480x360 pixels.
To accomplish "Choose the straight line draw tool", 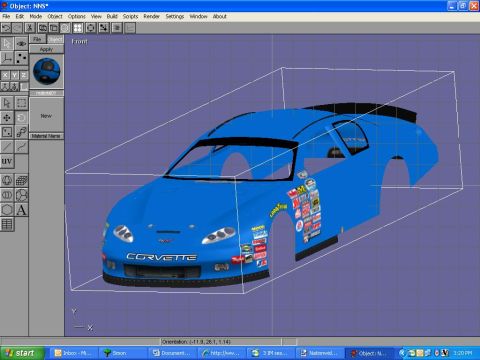I will point(7,147).
